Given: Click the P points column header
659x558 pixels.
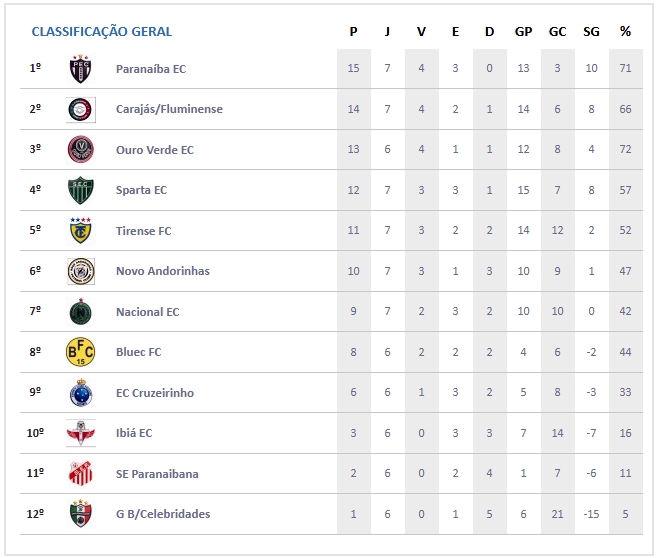Looking at the screenshot, I should 353,32.
